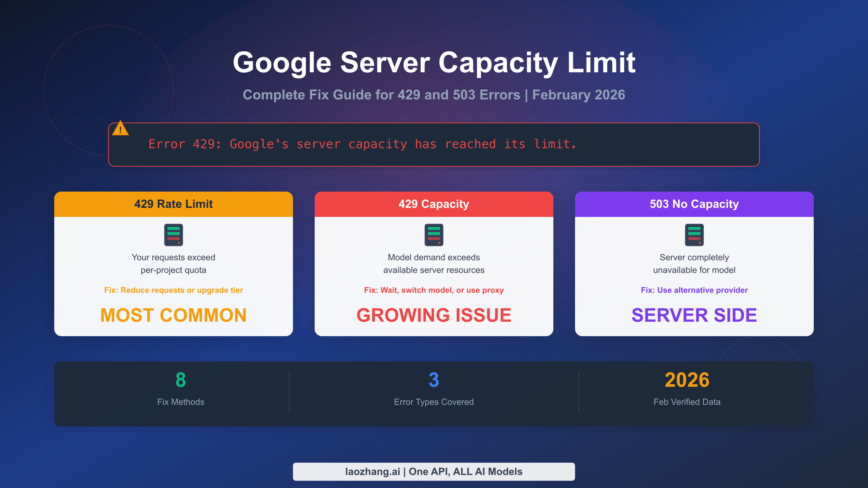The height and width of the screenshot is (488, 868).
Task: Click the Complete Fix Guide subtitle
Action: 434,95
